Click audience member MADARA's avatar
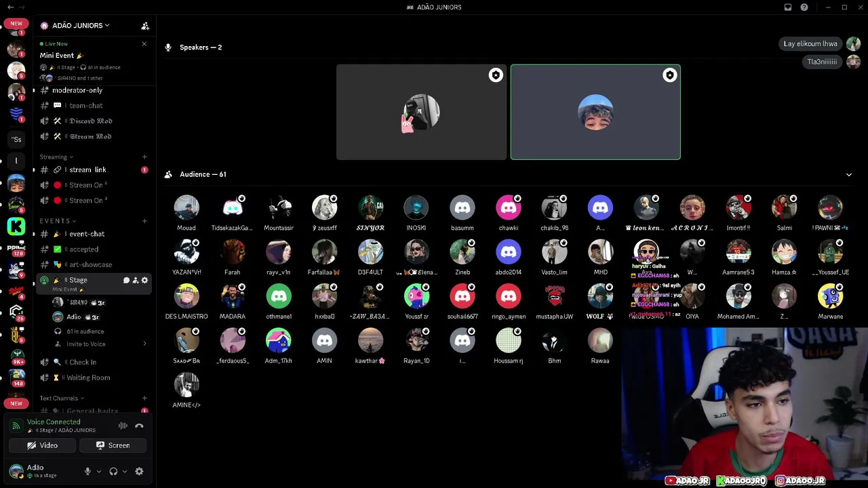 (x=233, y=297)
